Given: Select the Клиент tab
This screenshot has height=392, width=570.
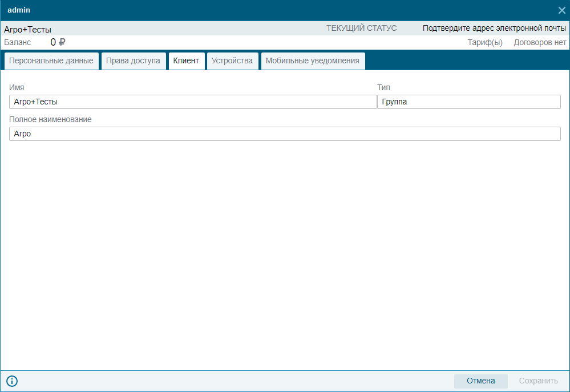Looking at the screenshot, I should click(186, 60).
